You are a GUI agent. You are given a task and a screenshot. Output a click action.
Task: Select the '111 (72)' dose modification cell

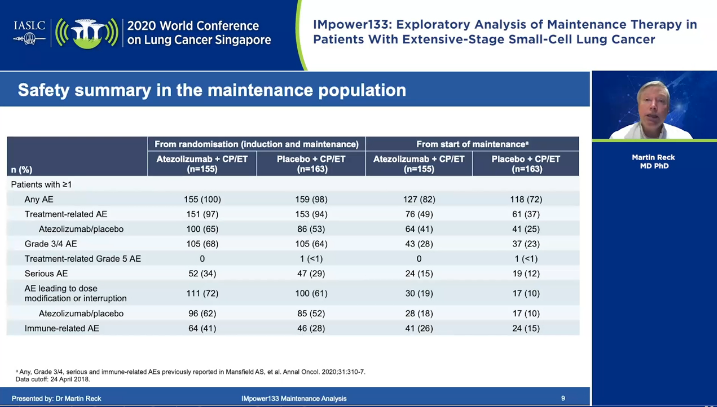(202, 293)
